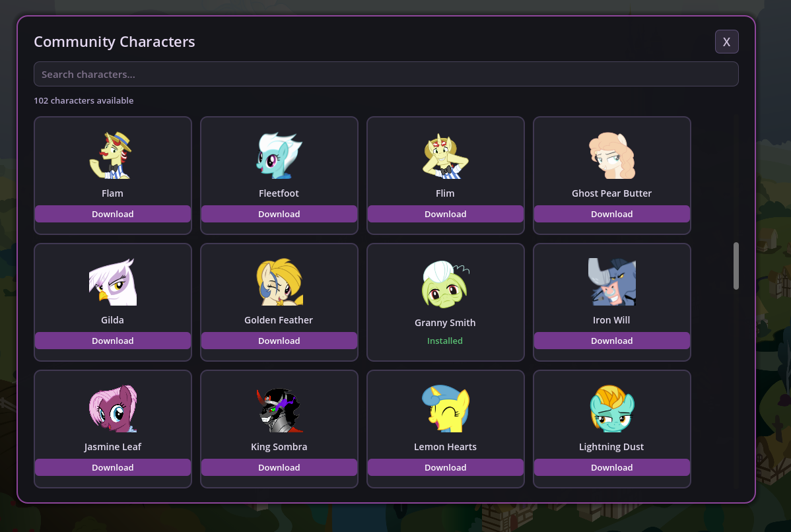This screenshot has height=532, width=791.
Task: Click the Iron Will name label
Action: pyautogui.click(x=611, y=319)
